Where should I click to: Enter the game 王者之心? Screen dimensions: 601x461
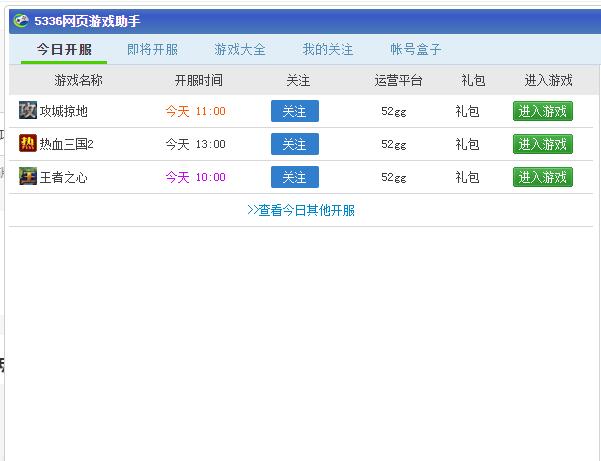(x=543, y=177)
